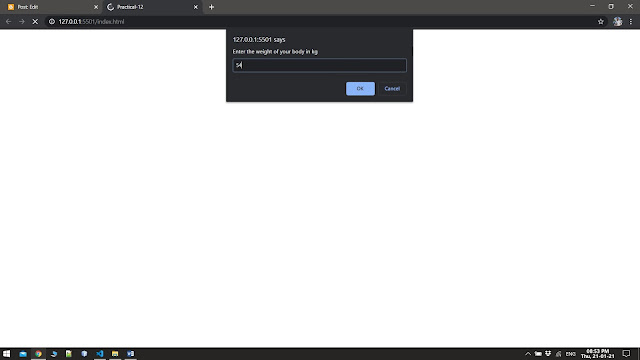Open File Explorer from the taskbar

click(x=115, y=354)
